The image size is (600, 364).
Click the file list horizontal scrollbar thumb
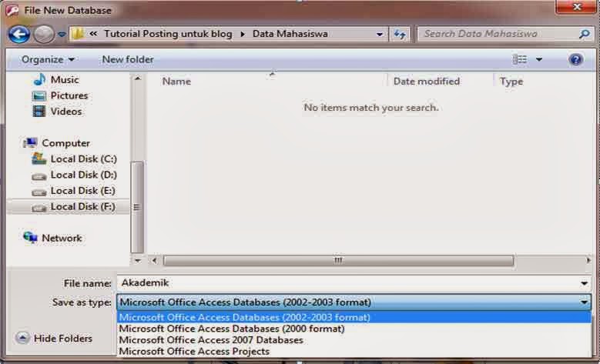[x=338, y=261]
